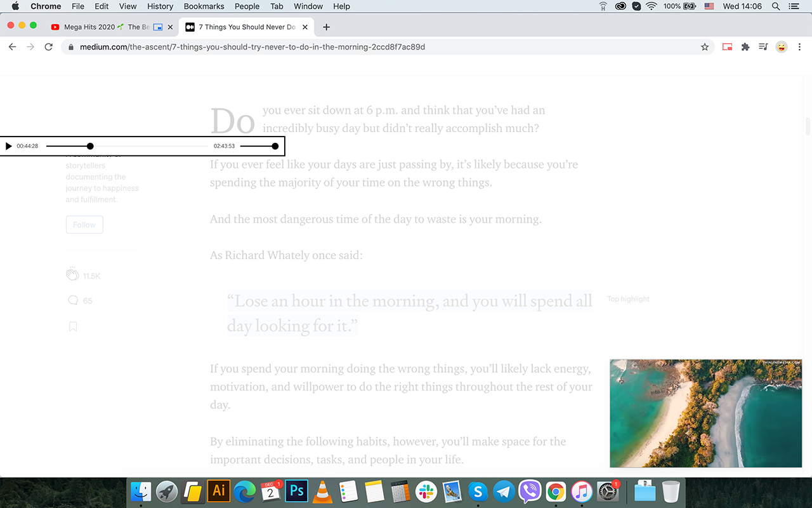Open the Extensions puzzle-piece icon in Chrome toolbar
Viewport: 812px width, 508px height.
[745, 46]
